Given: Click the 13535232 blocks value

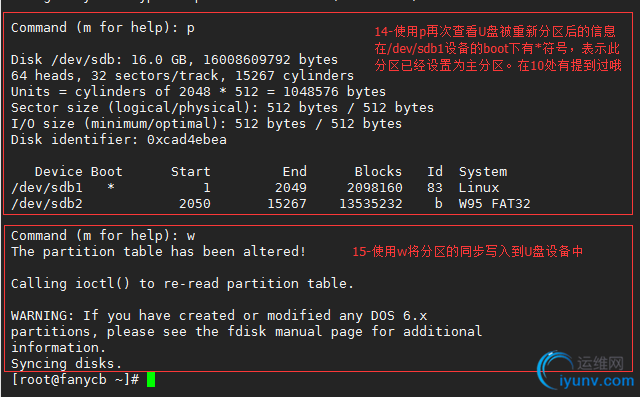Looking at the screenshot, I should 371,204.
